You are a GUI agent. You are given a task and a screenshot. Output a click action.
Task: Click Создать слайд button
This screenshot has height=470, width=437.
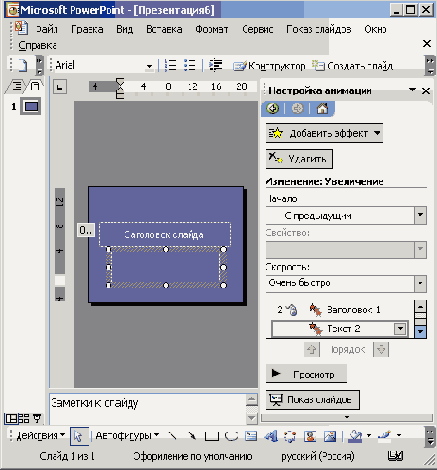[352, 66]
